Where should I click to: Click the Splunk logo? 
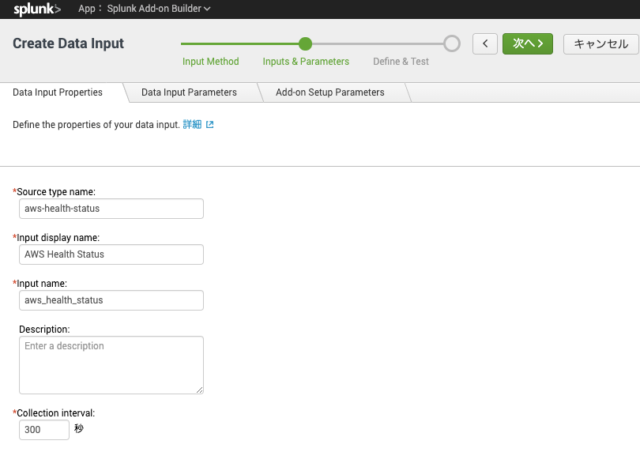[37, 9]
